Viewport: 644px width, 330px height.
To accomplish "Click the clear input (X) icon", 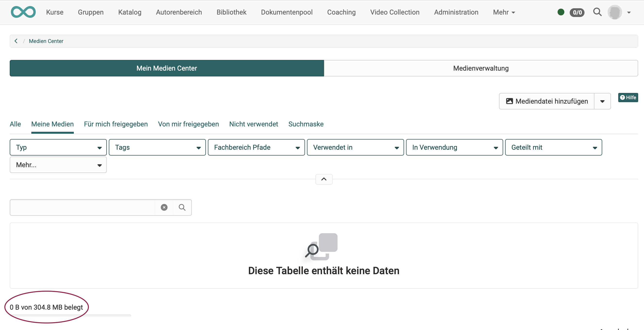I will tap(164, 207).
